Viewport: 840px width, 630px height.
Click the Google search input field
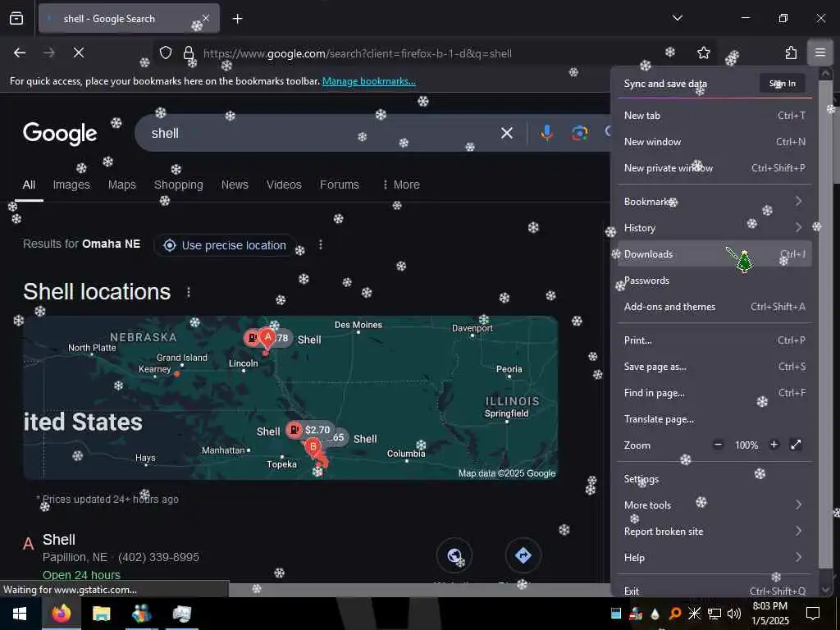coord(322,133)
